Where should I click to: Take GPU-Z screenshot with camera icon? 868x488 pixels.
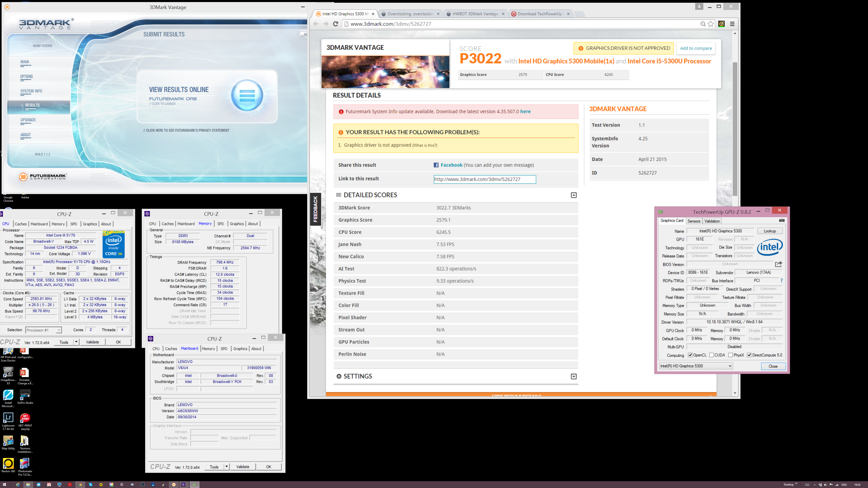[782, 220]
